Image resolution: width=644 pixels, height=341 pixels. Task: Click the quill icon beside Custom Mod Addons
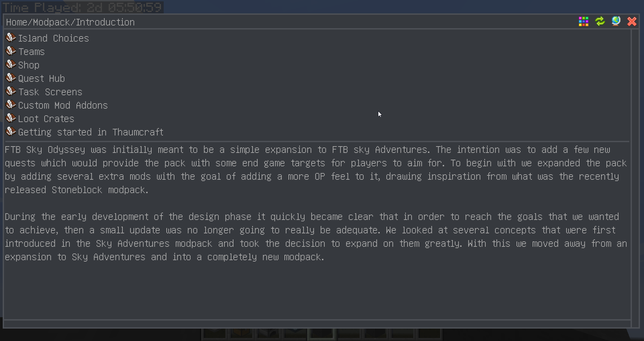click(x=11, y=105)
